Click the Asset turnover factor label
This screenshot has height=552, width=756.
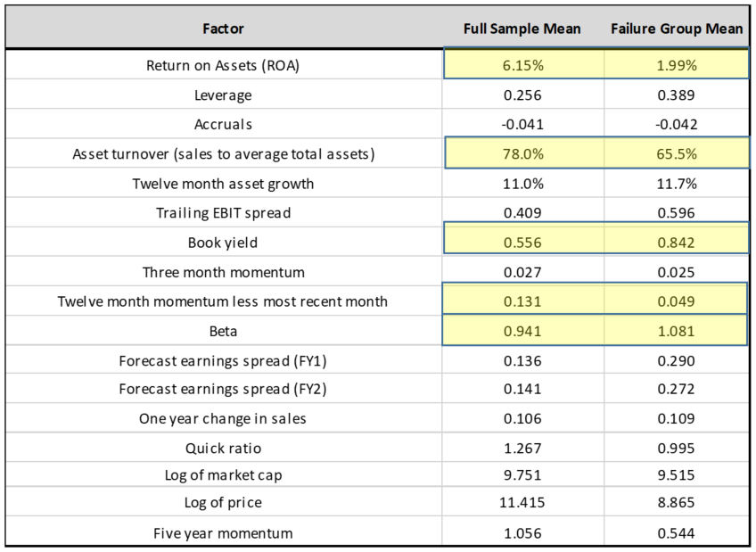[x=223, y=154]
